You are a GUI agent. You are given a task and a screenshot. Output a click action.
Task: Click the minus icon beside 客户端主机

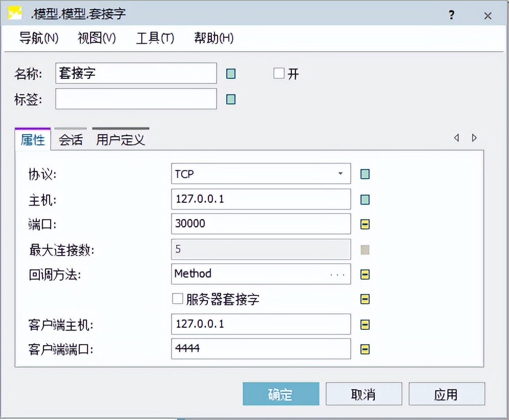coord(365,324)
